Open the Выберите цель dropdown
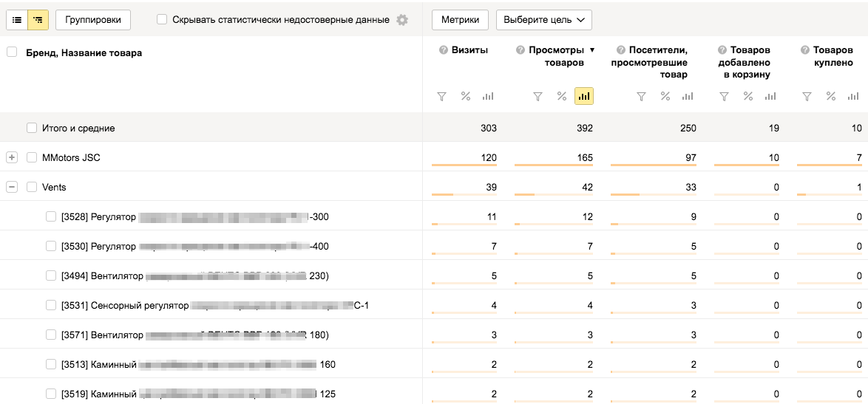Viewport: 868px width, 404px height. [x=543, y=20]
